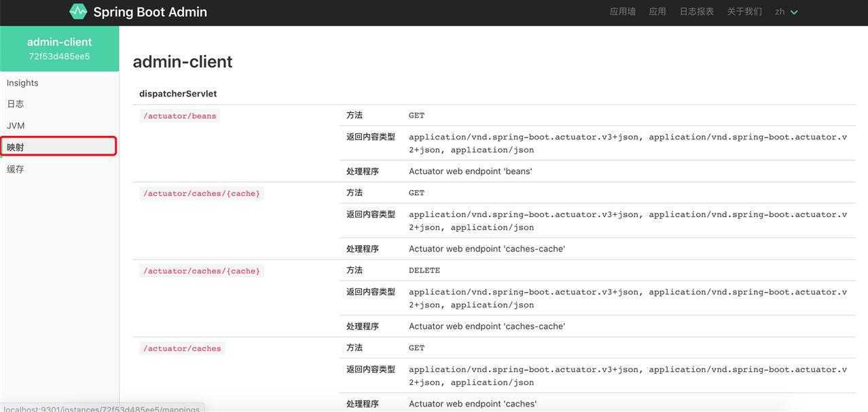Click the DELETE method value
The image size is (868, 412).
click(424, 271)
